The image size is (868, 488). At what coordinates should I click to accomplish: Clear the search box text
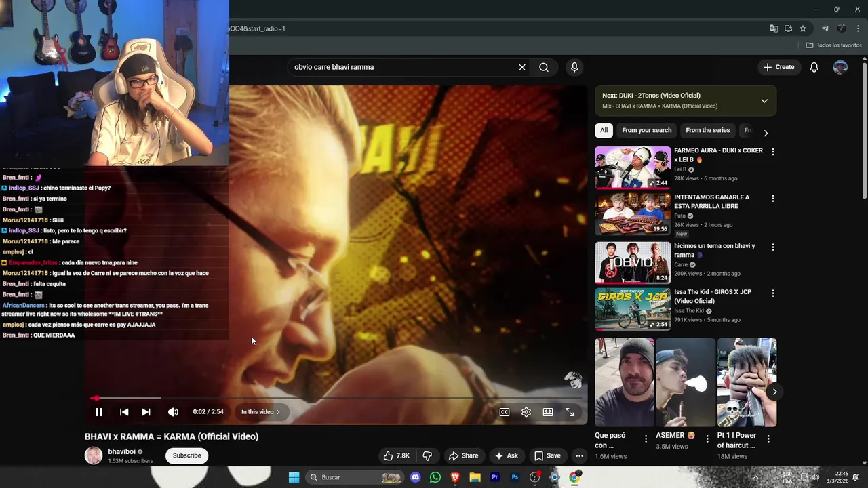(x=522, y=67)
